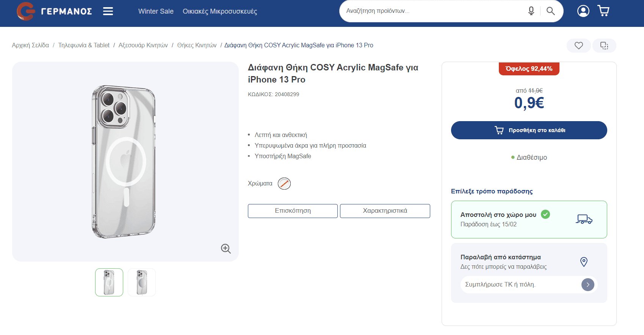Click the product search input field
This screenshot has width=644, height=335.
click(x=434, y=11)
